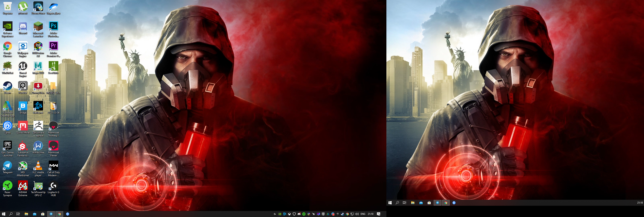The width and height of the screenshot is (644, 217).
Task: Select the 2020-03-06 archive on the desktop
Action: point(54,108)
